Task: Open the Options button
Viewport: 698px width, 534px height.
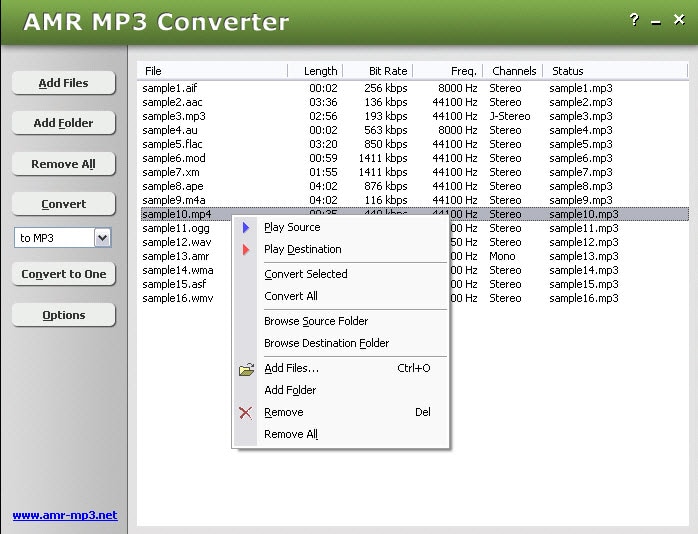Action: [x=64, y=315]
